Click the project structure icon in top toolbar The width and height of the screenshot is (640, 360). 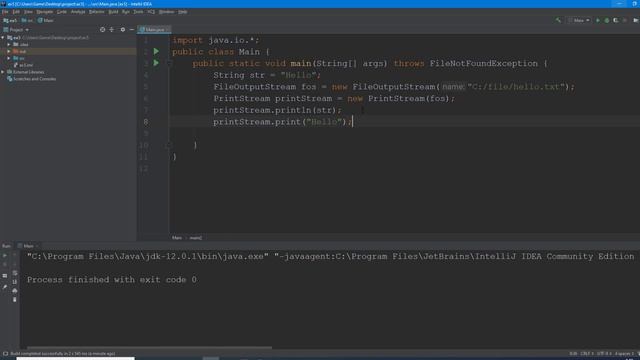[635, 20]
